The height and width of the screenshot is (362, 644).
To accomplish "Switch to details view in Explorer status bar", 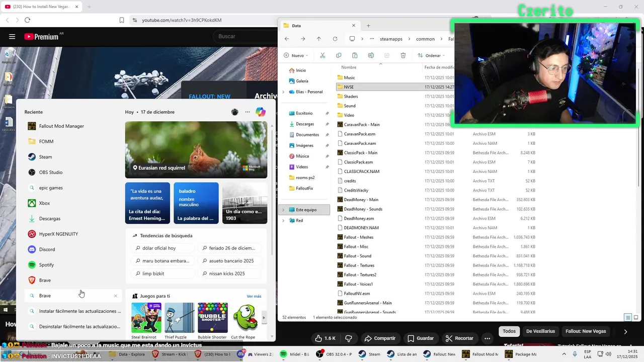I will pos(627,317).
